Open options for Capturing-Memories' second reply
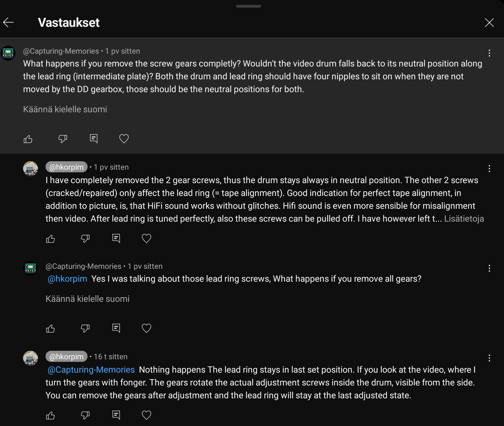This screenshot has width=504, height=426. coord(489,268)
